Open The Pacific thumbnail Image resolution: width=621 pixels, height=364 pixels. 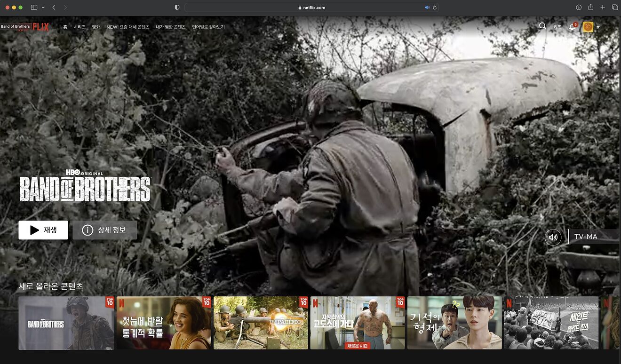coord(261,323)
